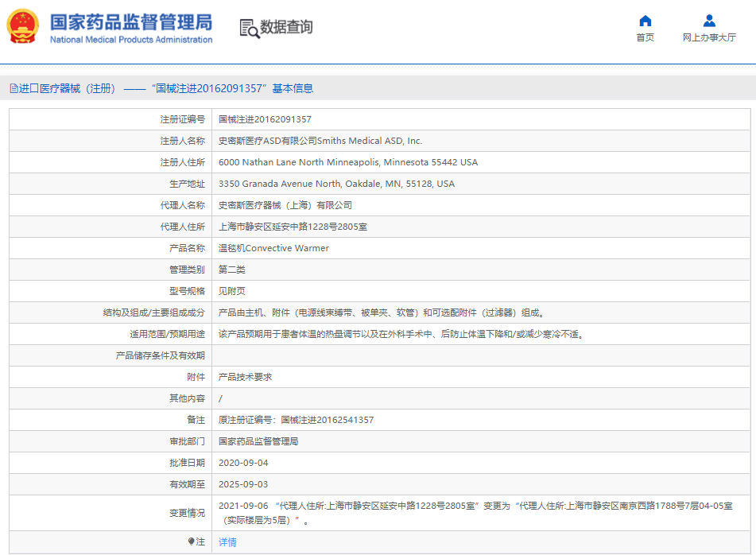The width and height of the screenshot is (756, 555).
Task: Click the National Medical Products Administration subtitle
Action: (x=131, y=40)
